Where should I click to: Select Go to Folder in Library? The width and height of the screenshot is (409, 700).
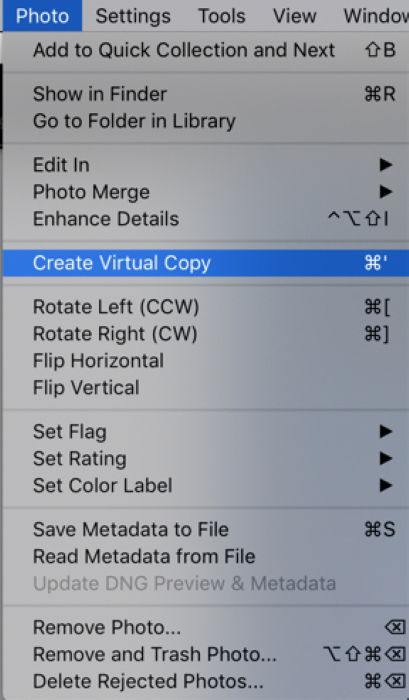206,121
